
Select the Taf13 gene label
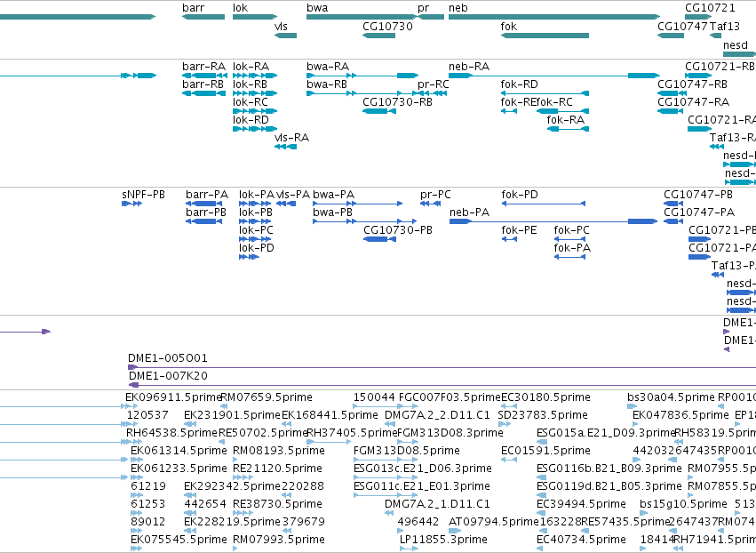[725, 26]
